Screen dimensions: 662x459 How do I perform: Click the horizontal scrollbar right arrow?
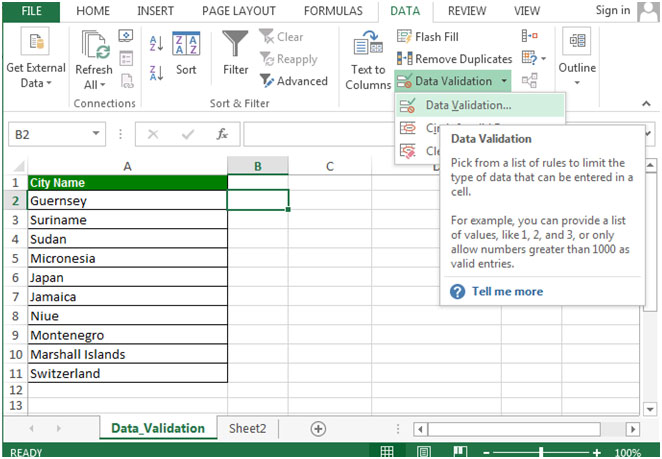(x=632, y=429)
